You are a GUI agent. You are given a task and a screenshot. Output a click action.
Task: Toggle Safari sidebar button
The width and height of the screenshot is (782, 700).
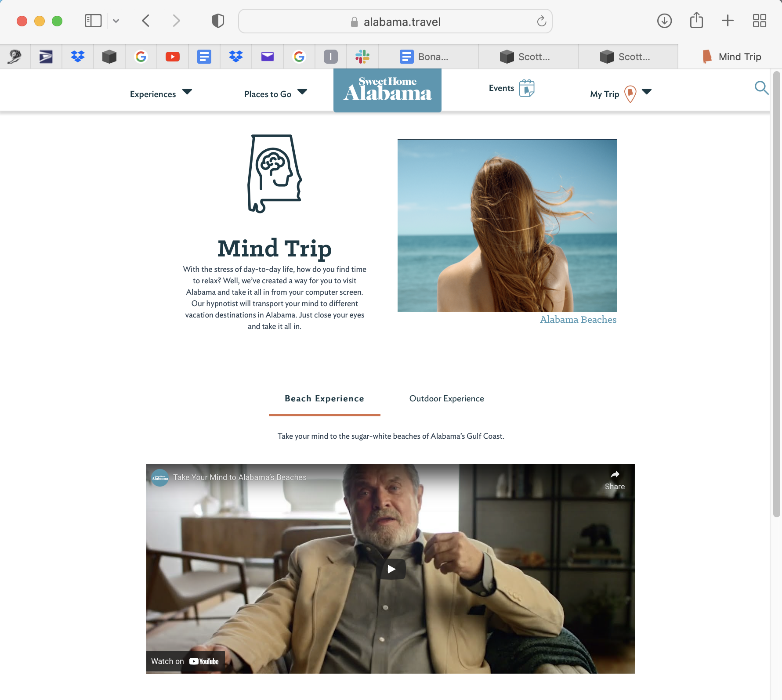(93, 21)
